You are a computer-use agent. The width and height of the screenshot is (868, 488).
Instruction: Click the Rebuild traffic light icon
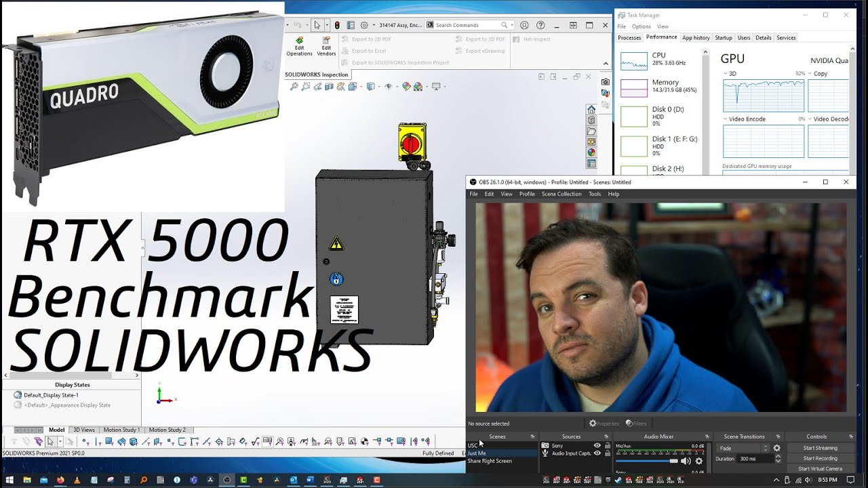click(337, 25)
